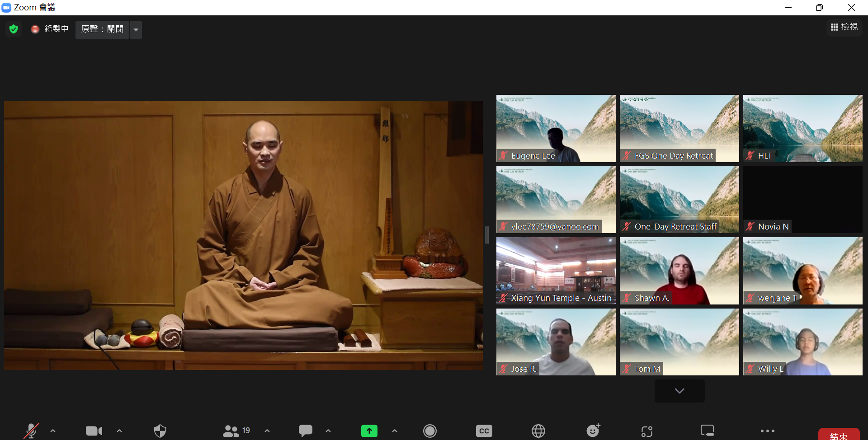
Task: Unmute the microphone
Action: coord(31,431)
